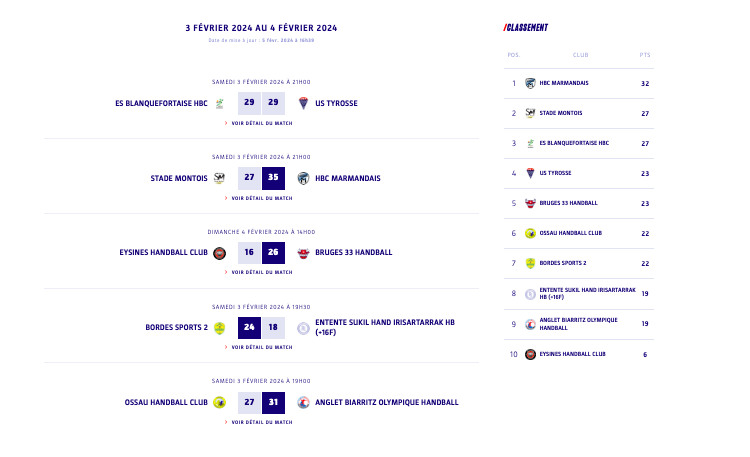Select HBC Marmandais in the standings table
Screen dimensions: 750x457
[x=564, y=83]
